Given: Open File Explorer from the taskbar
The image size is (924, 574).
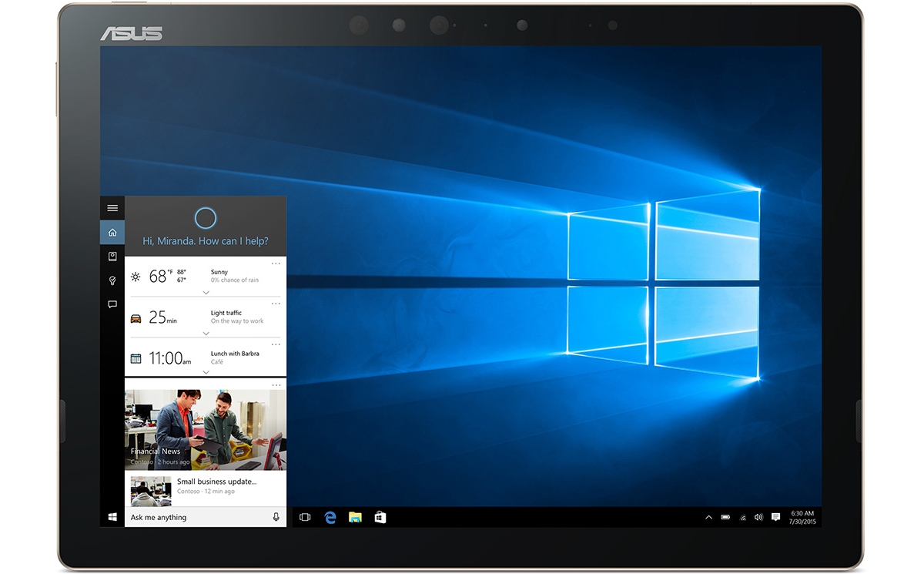Looking at the screenshot, I should 355,517.
